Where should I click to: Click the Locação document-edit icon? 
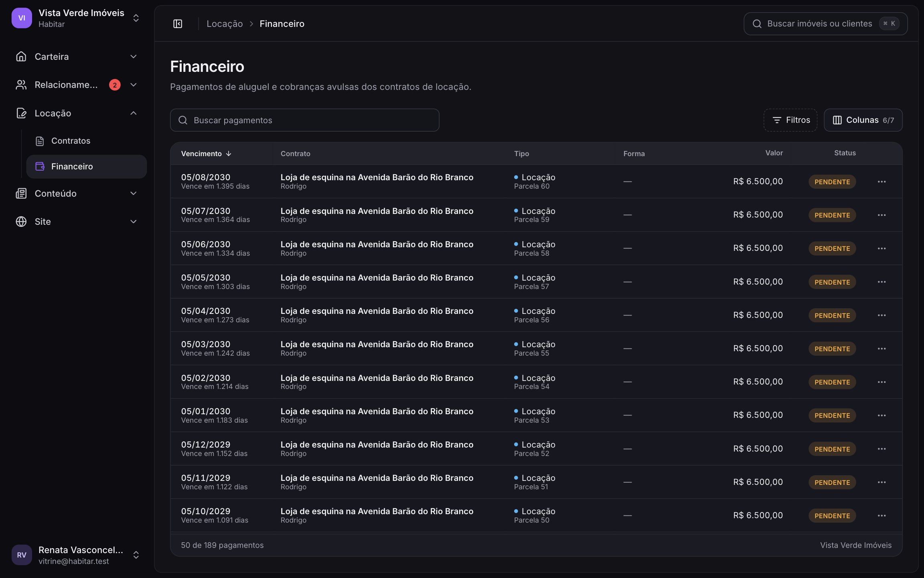tap(21, 113)
